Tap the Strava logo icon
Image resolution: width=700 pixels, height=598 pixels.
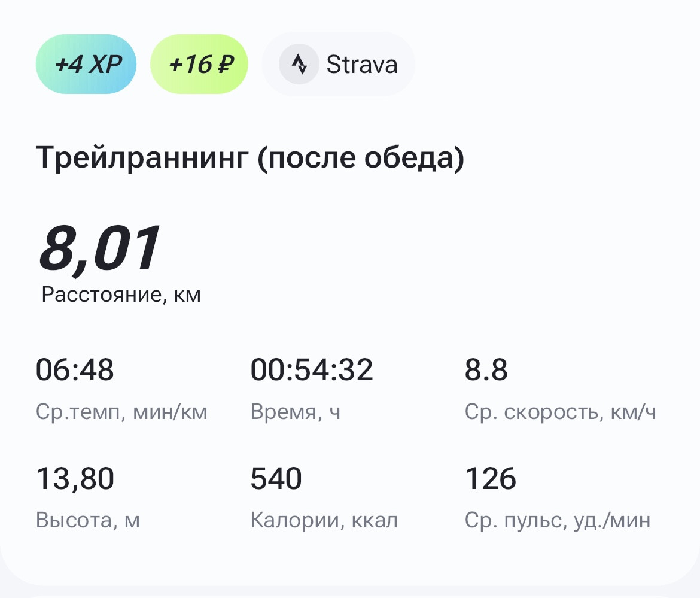click(299, 64)
